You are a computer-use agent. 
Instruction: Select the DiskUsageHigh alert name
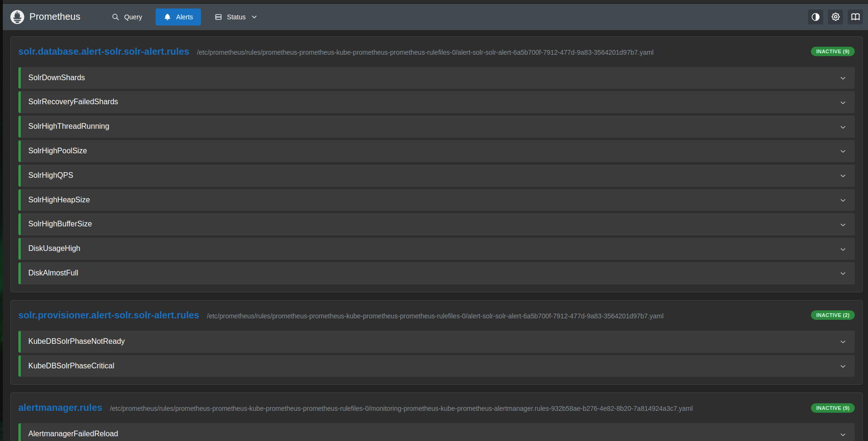54,249
